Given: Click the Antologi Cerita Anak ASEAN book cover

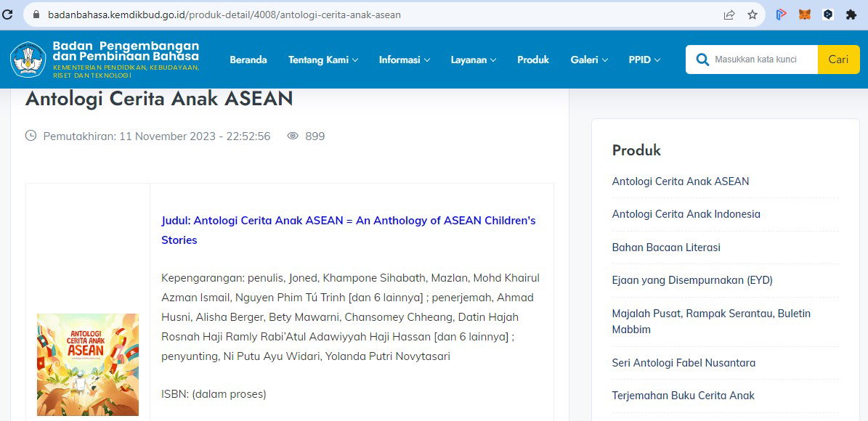Looking at the screenshot, I should (88, 364).
